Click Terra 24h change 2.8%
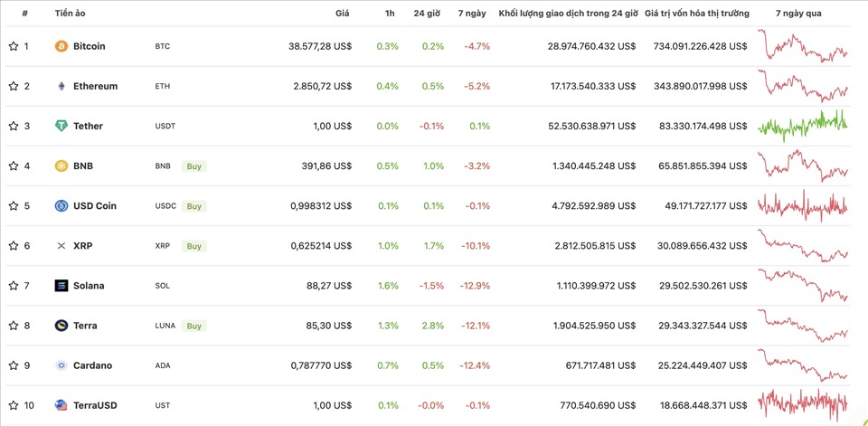868x426 pixels. click(x=432, y=326)
